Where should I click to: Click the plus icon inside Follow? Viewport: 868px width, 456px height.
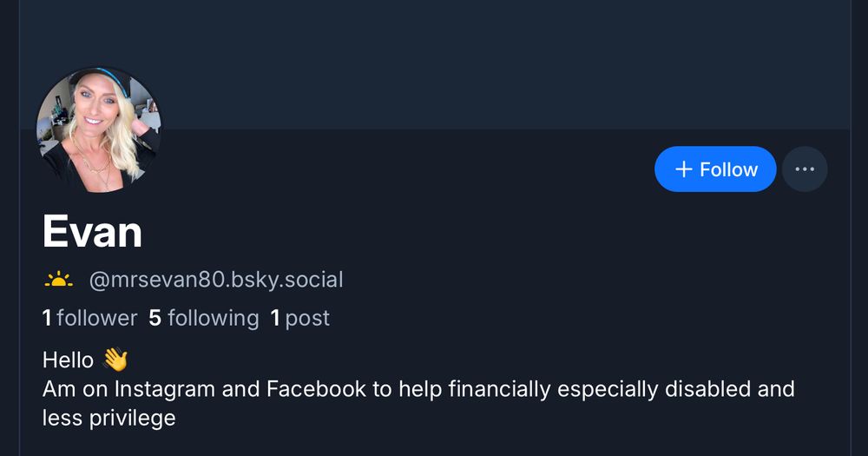tap(684, 169)
